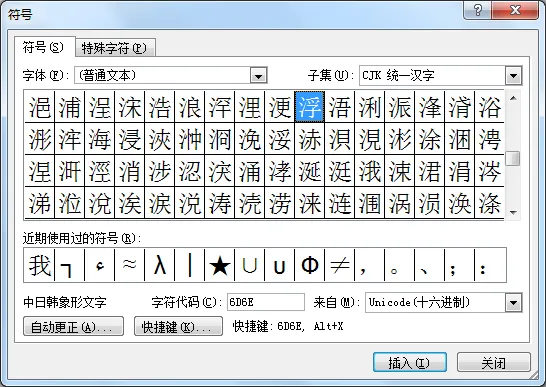The height and width of the screenshot is (387, 546).
Task: Click the 插入(I) button
Action: coord(410,362)
